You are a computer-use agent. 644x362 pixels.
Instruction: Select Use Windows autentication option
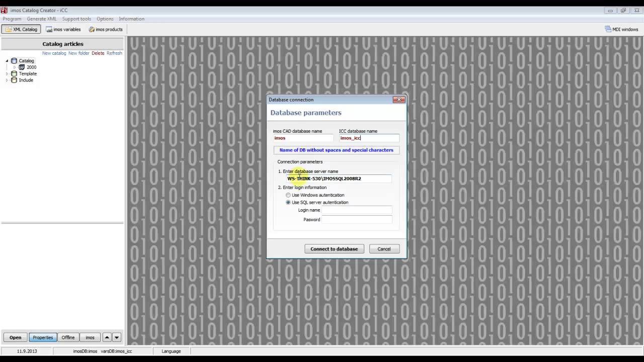coord(288,195)
